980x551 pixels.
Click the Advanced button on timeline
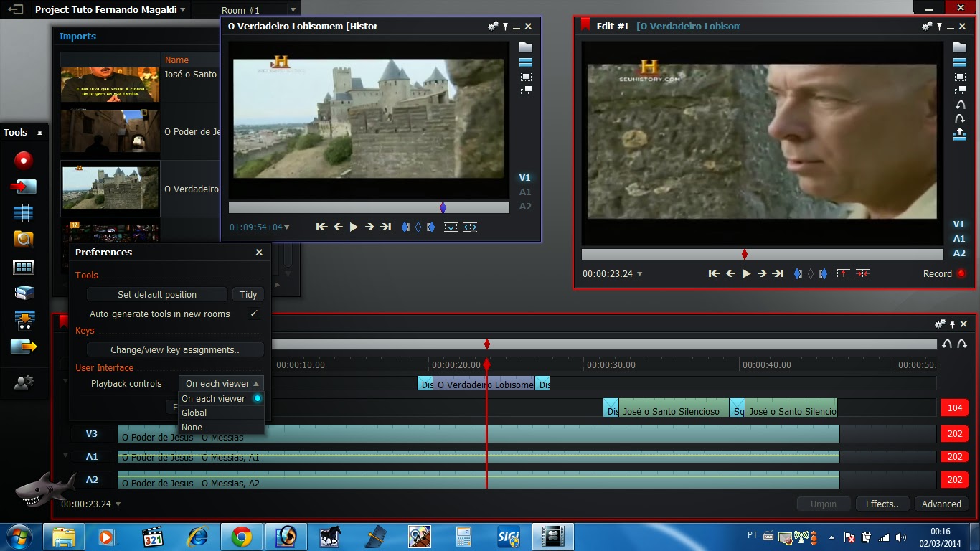point(941,504)
